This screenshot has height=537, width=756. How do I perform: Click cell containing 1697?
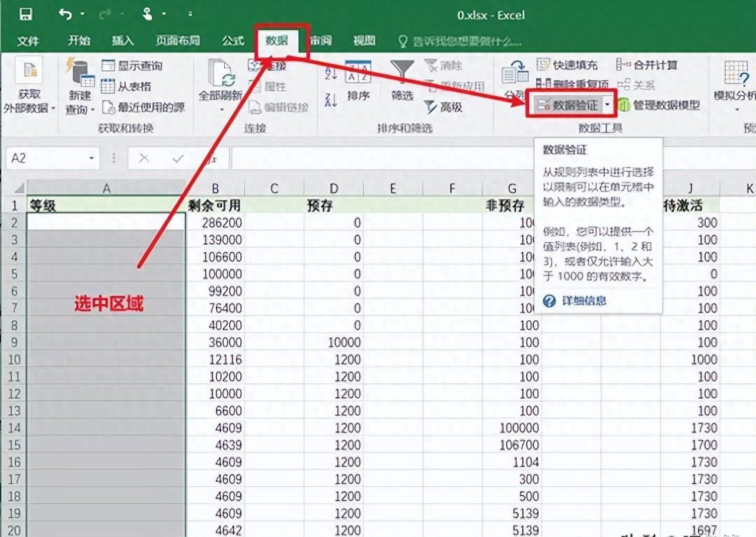[690, 530]
